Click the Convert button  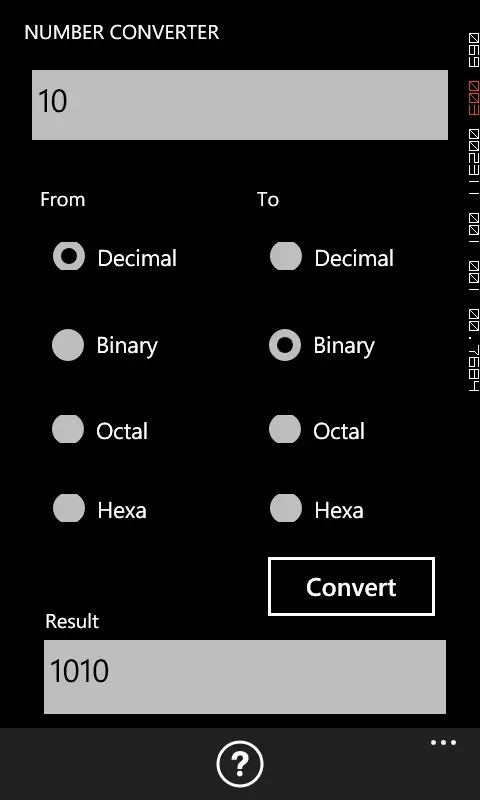[351, 587]
